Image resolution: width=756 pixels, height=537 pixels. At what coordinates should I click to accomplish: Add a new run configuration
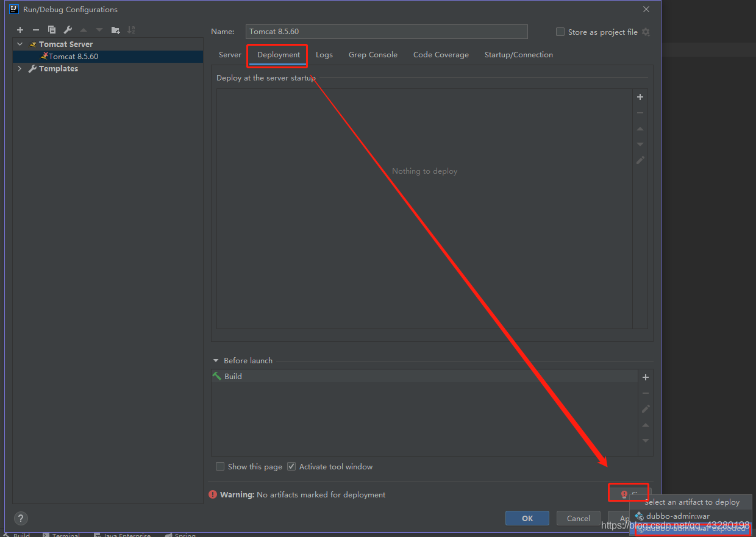click(x=20, y=30)
